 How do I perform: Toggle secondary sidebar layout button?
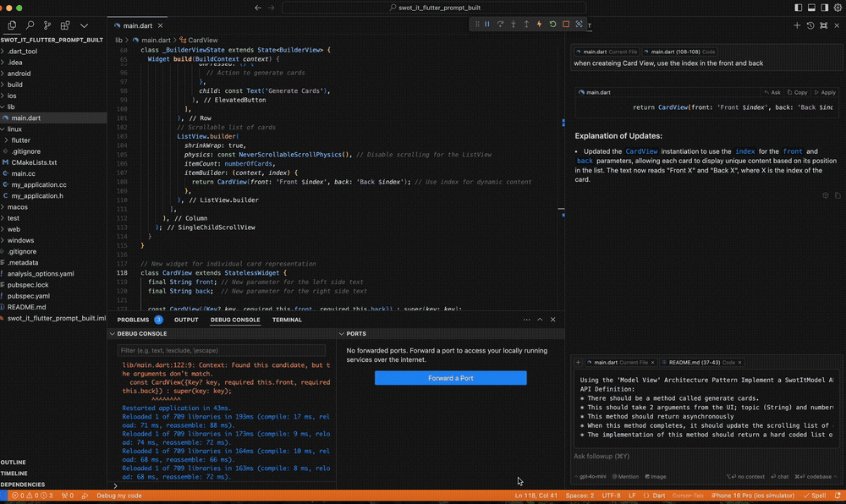[x=824, y=8]
